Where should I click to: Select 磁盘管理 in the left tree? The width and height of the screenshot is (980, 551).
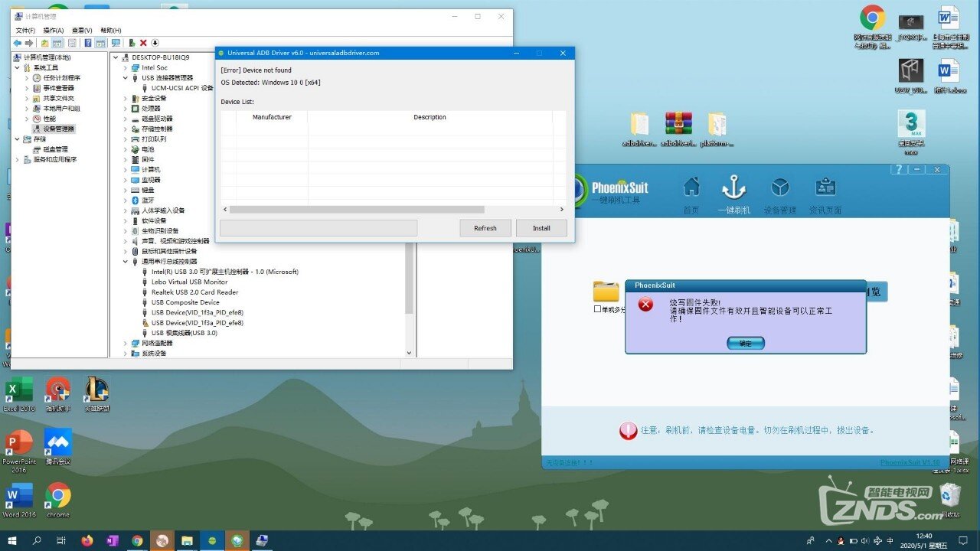[x=55, y=149]
